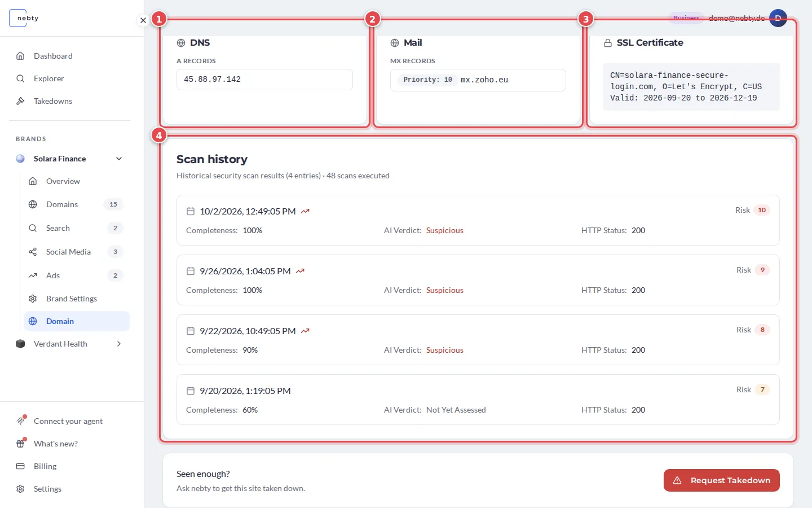
Task: Open the 10/2/2026 scan entry
Action: [x=478, y=220]
